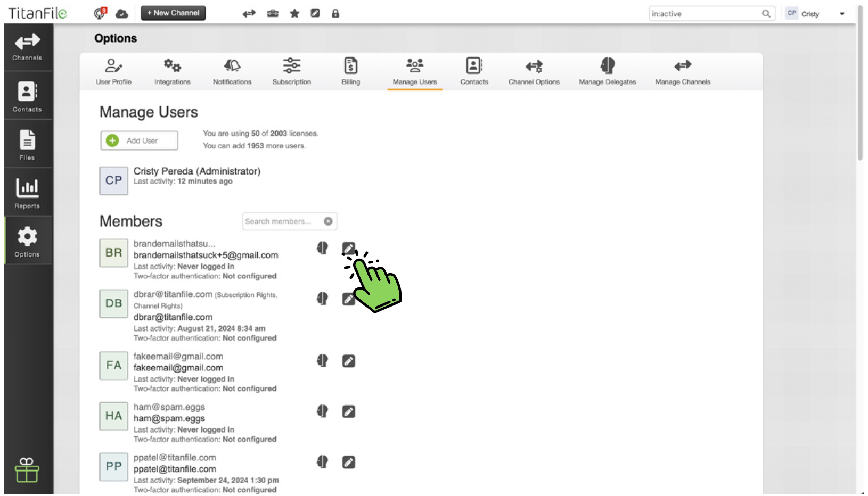Image resolution: width=868 pixels, height=496 pixels.
Task: Switch to the Channel Options tab
Action: pos(534,71)
